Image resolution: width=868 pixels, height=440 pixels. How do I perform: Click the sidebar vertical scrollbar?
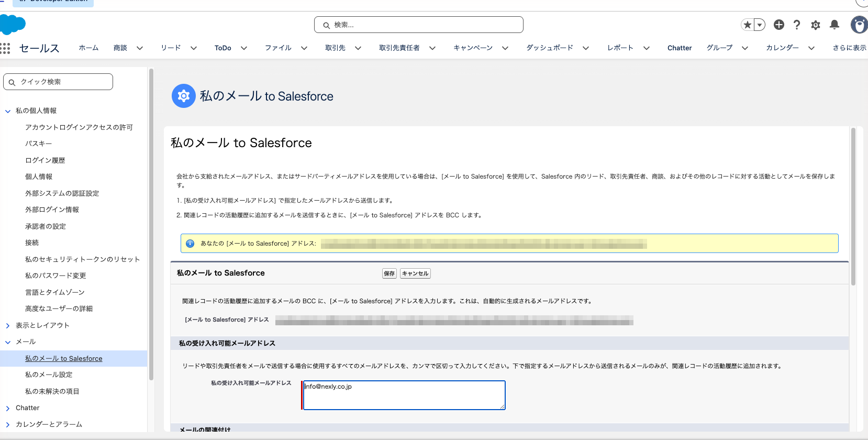(151, 224)
